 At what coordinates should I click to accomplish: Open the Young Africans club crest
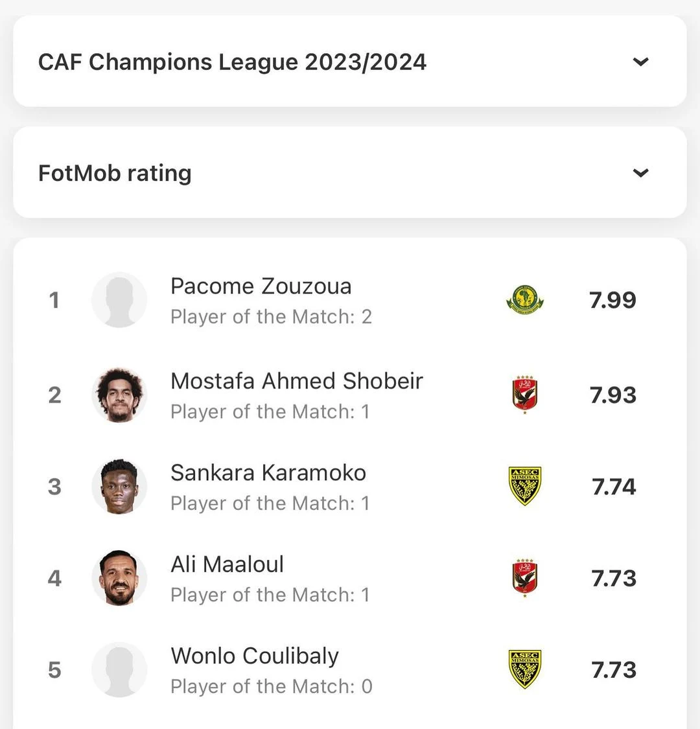pyautogui.click(x=524, y=299)
